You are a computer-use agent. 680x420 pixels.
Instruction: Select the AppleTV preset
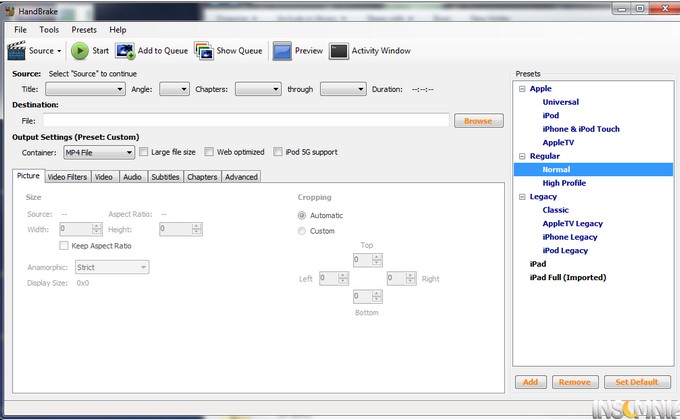coord(558,142)
